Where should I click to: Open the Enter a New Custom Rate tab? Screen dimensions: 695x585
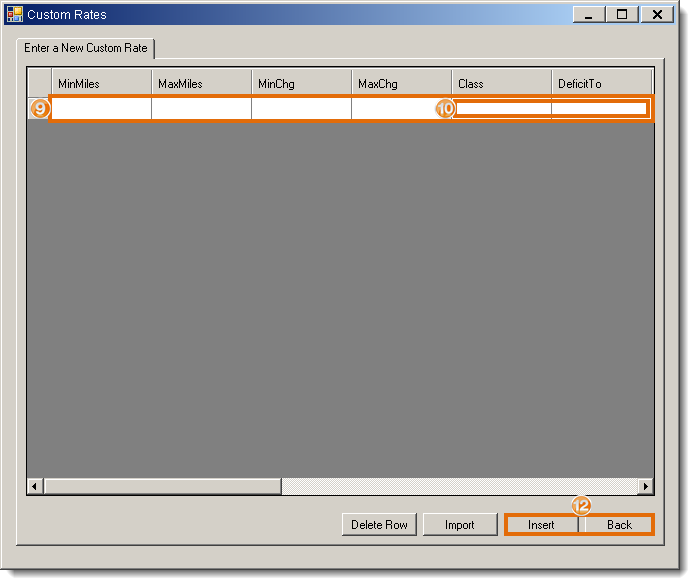[86, 48]
